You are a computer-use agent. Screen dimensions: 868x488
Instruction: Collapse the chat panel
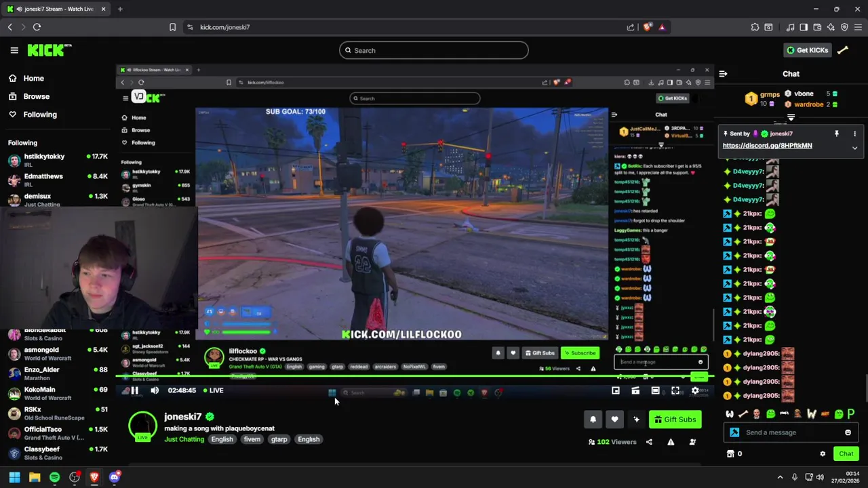(723, 74)
